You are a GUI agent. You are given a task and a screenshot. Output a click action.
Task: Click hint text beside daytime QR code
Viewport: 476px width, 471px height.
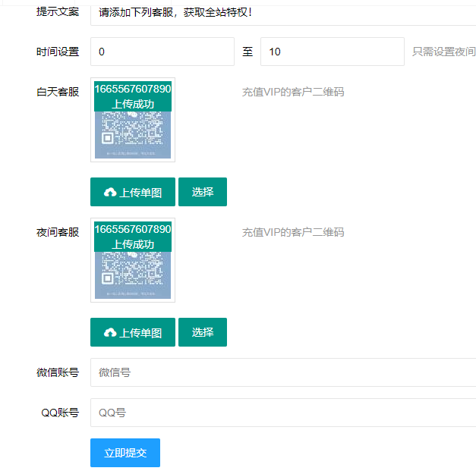tap(293, 92)
